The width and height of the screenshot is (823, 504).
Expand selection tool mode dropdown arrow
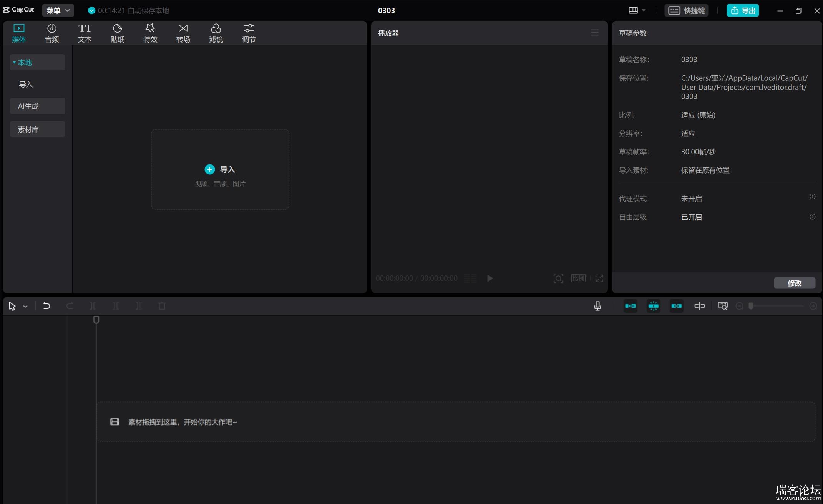click(25, 306)
